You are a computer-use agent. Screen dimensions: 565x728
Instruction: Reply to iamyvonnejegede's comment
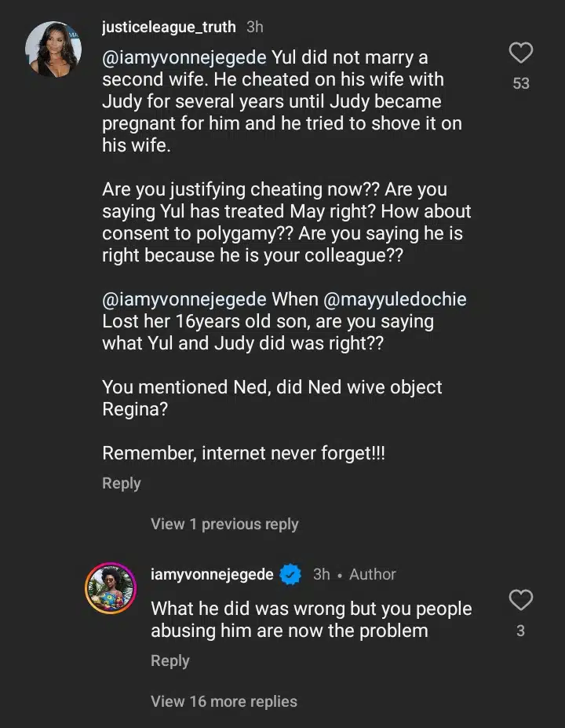point(170,660)
